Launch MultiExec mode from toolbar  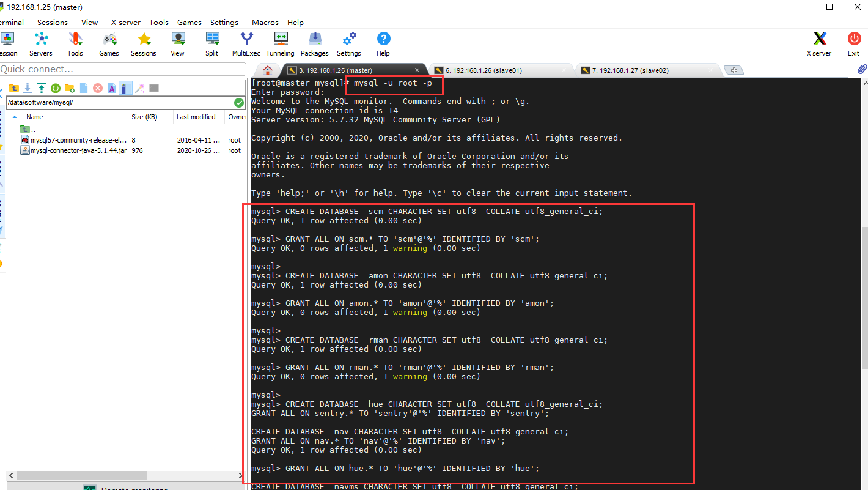pos(246,45)
